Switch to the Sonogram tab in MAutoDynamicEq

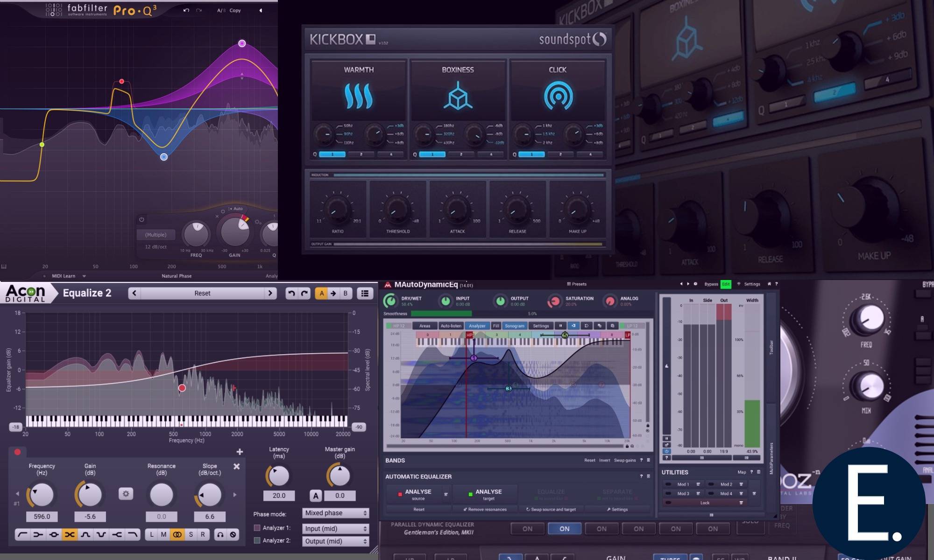(515, 326)
